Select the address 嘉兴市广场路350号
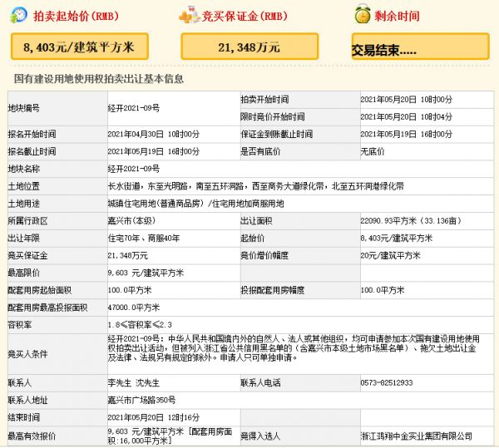Screen dimensions: 499x448 (x=141, y=400)
